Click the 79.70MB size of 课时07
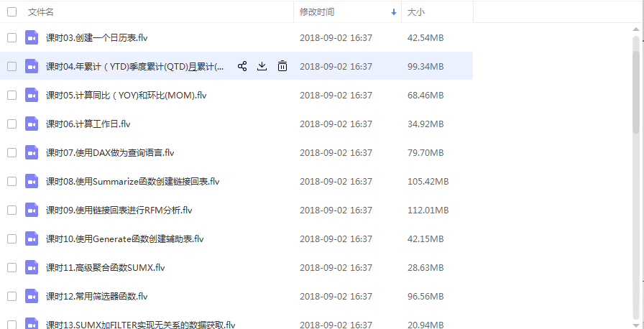The image size is (644, 329). pos(425,152)
